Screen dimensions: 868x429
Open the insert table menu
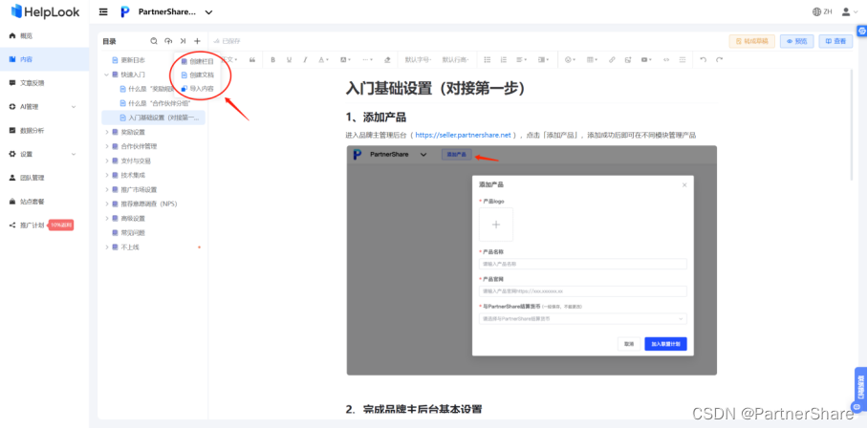(592, 60)
